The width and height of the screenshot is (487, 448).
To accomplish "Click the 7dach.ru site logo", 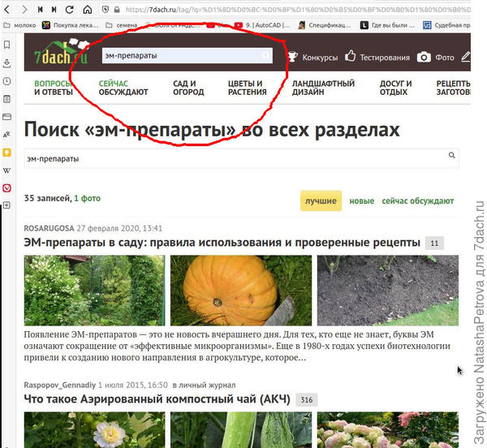I will pos(62,52).
